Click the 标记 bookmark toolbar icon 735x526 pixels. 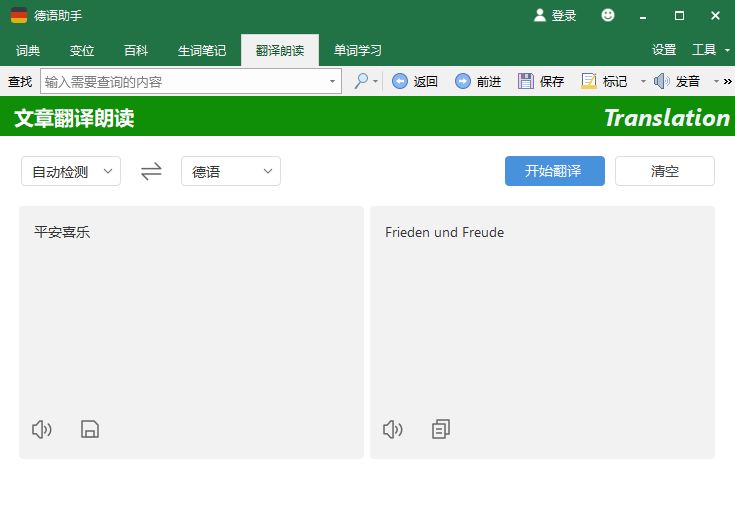tap(589, 81)
